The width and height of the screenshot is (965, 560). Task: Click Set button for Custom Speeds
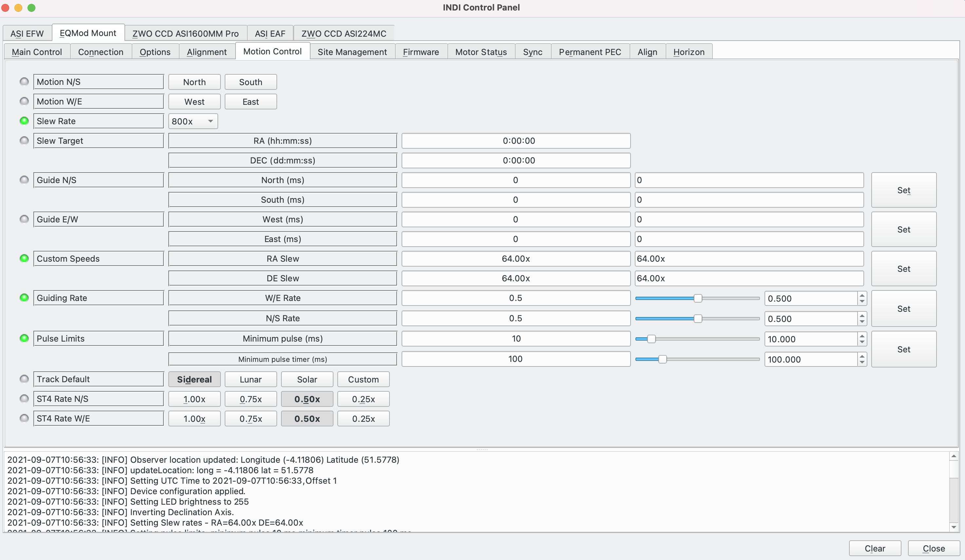point(904,268)
